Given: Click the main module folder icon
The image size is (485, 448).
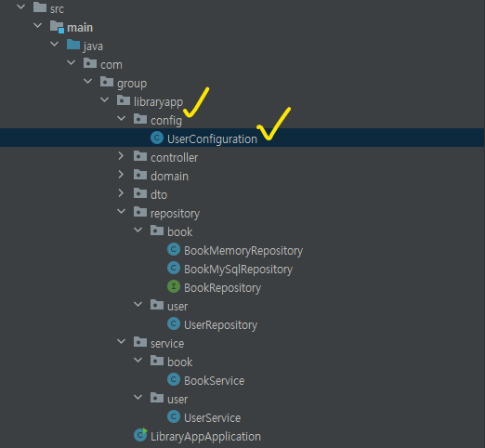Looking at the screenshot, I should tap(57, 27).
